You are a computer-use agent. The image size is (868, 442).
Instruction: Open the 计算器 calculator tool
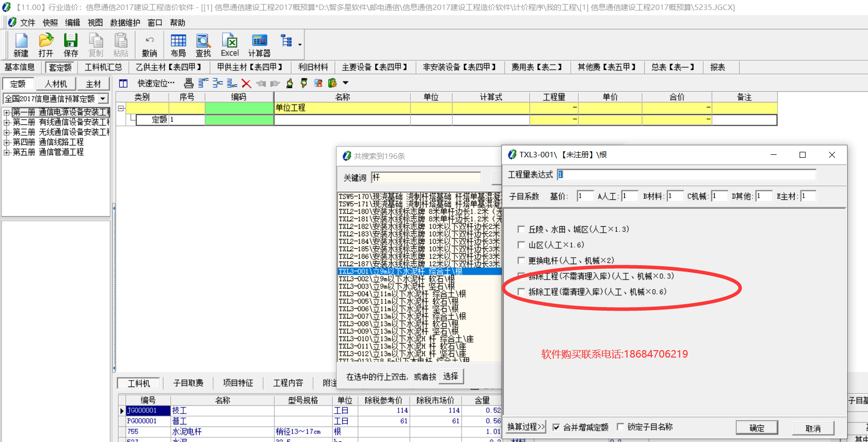pyautogui.click(x=259, y=45)
